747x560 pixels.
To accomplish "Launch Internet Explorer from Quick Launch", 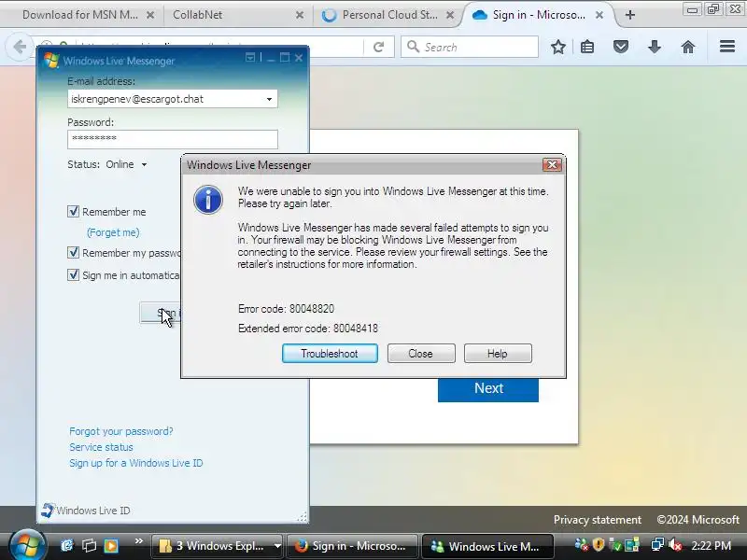I will pos(66,545).
